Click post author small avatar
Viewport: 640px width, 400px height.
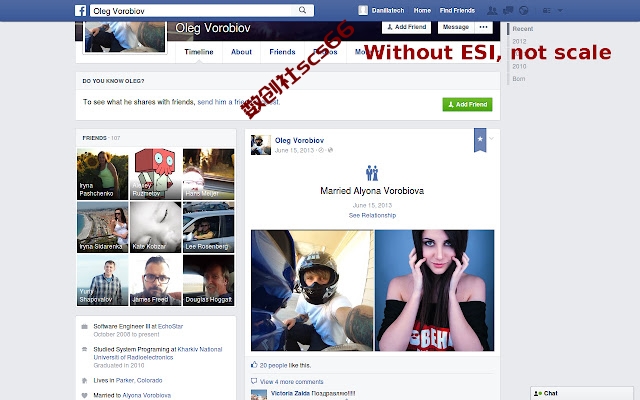pyautogui.click(x=261, y=145)
